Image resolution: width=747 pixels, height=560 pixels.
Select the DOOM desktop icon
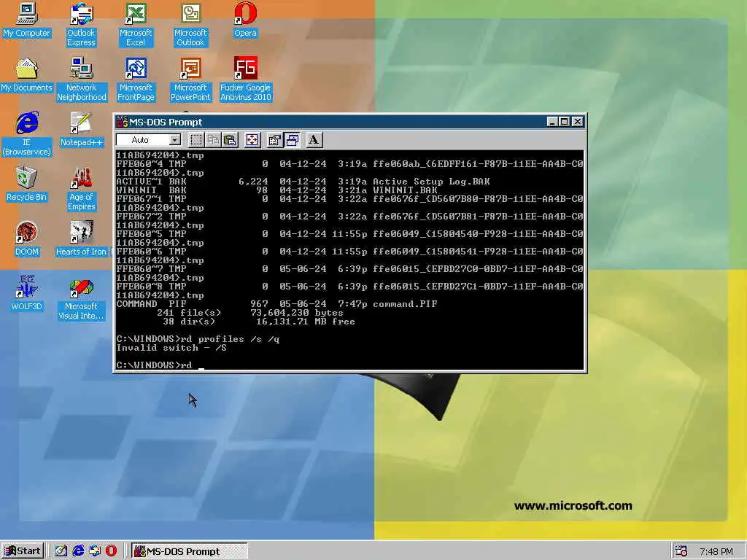pos(26,238)
